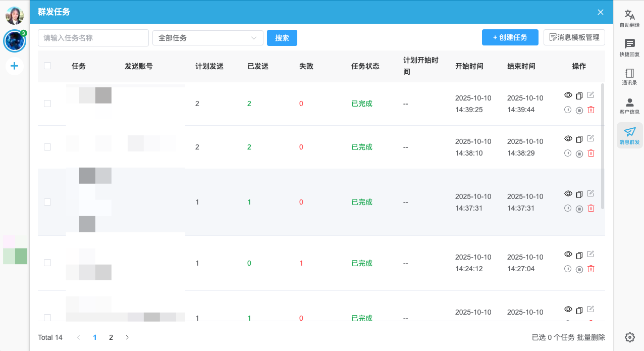Check the first task row checkbox
Viewport: 644px width, 351px height.
click(x=47, y=104)
